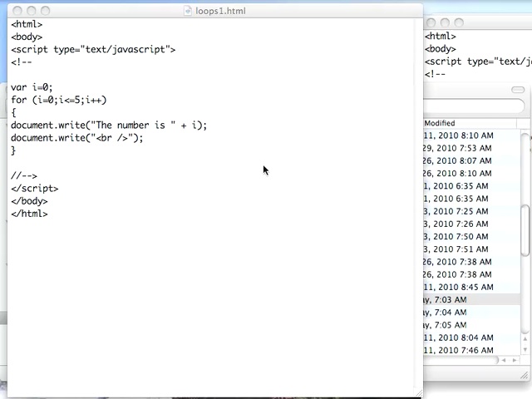This screenshot has width=532, height=399.
Task: Click the closing </script> tag line
Action: pos(35,189)
